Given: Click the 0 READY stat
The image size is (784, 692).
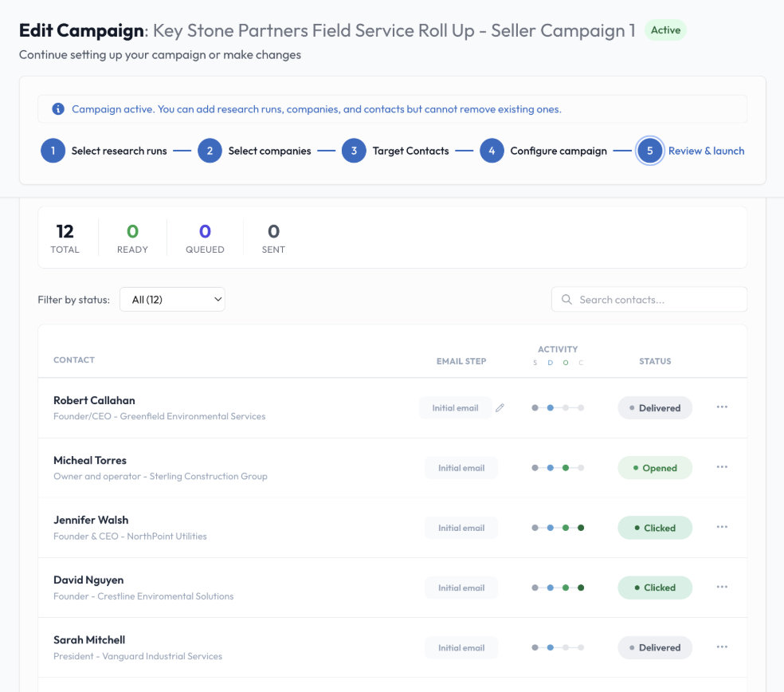Looking at the screenshot, I should (x=132, y=238).
